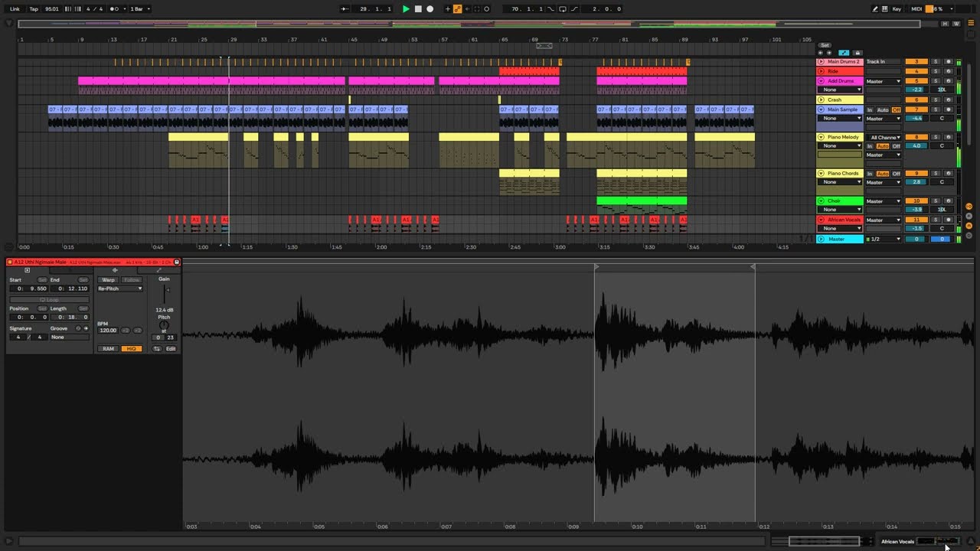Unfold the Ride track
The image size is (980, 551).
coord(821,71)
